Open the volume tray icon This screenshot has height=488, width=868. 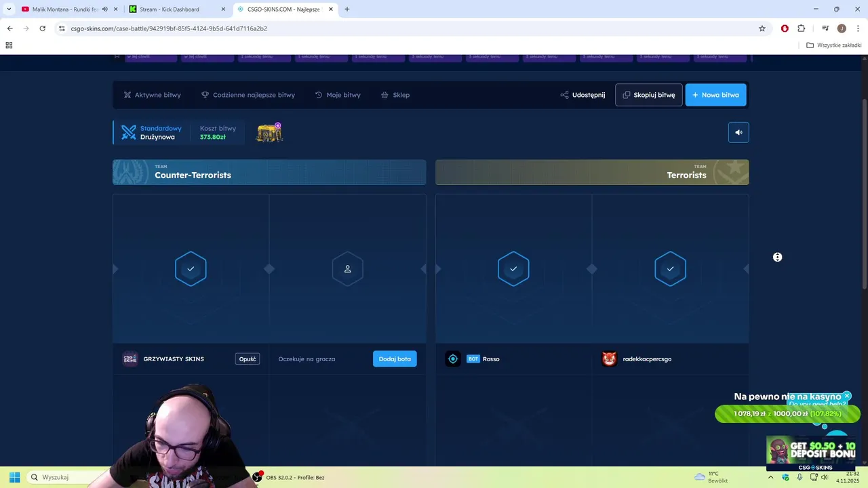click(x=825, y=477)
